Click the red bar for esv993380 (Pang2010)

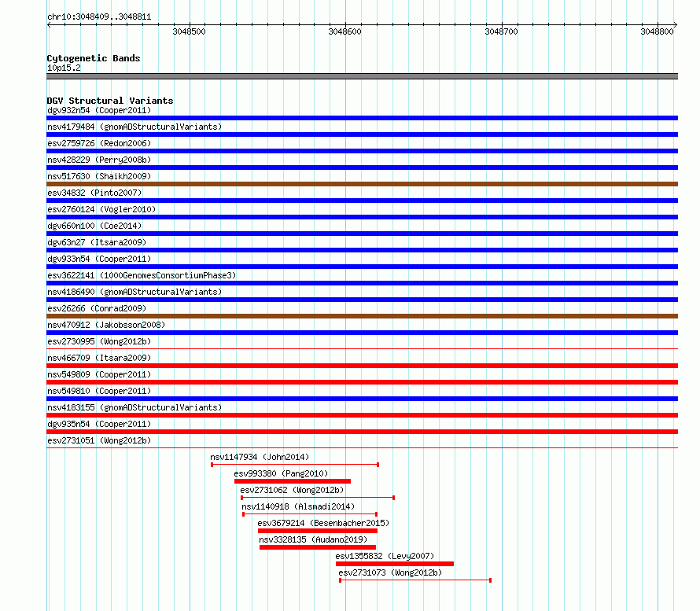[x=293, y=481]
